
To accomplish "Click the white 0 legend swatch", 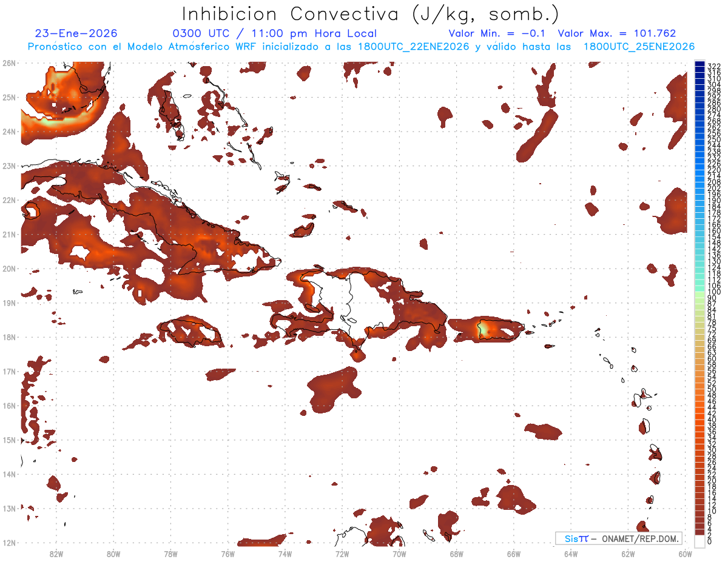I will coord(699,540).
